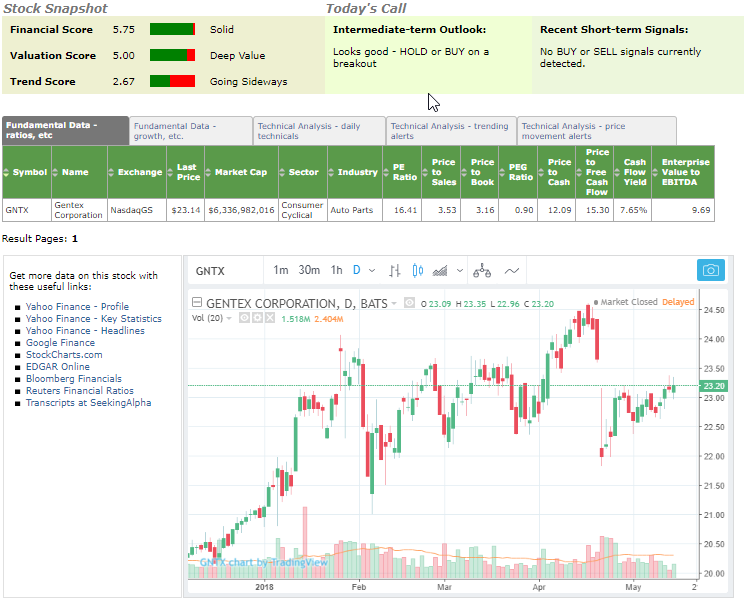Viewport: 748px width, 603px height.
Task: Sort by Last Price sort arrows
Action: click(x=170, y=172)
